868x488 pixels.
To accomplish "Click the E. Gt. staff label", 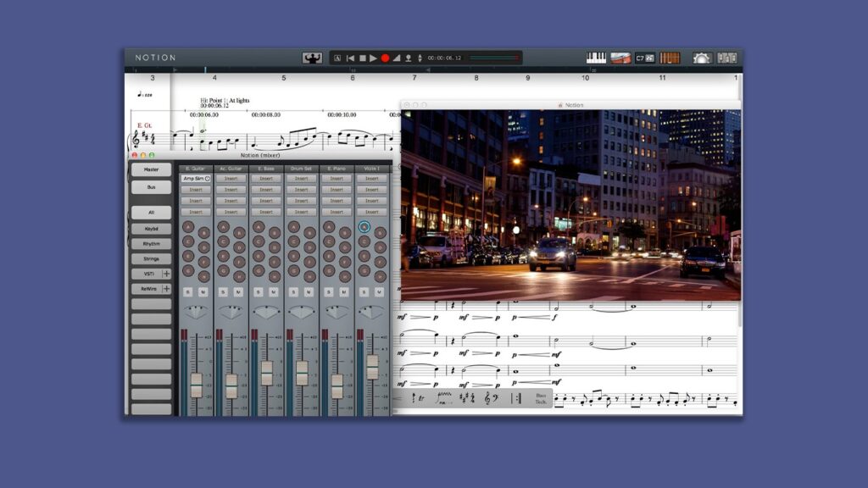I will point(144,125).
